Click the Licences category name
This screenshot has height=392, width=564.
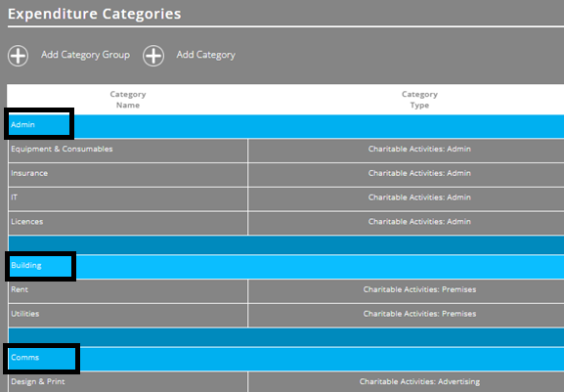coord(27,222)
